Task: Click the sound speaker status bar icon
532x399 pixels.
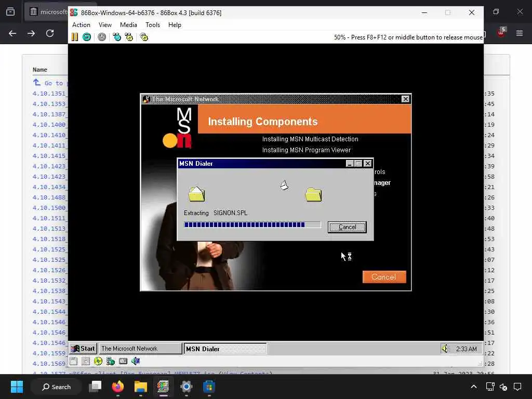Action: pos(136,361)
